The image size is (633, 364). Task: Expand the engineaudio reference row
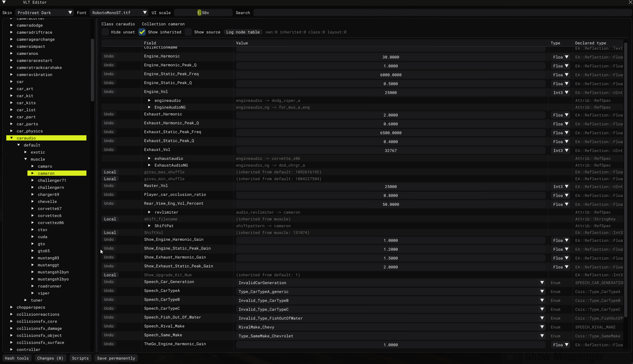(149, 100)
